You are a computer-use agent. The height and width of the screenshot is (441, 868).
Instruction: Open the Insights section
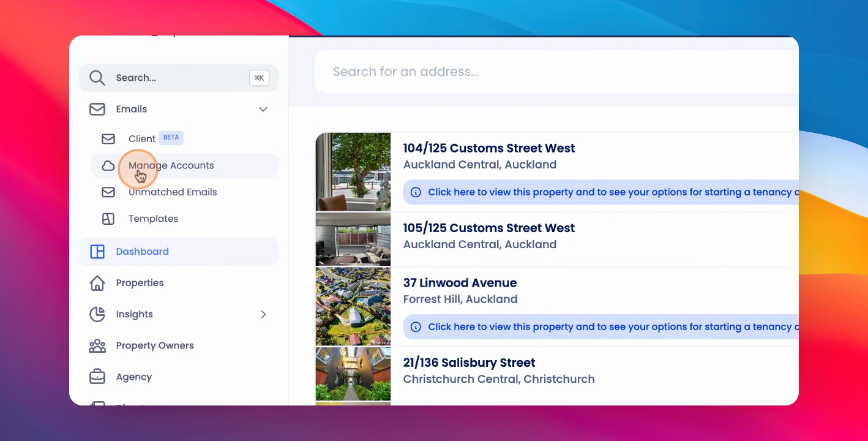[179, 314]
